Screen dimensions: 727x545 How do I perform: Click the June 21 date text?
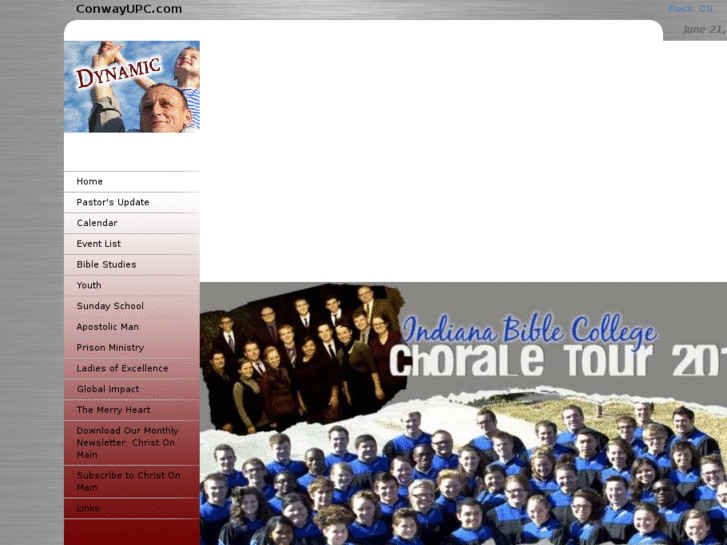(x=704, y=29)
